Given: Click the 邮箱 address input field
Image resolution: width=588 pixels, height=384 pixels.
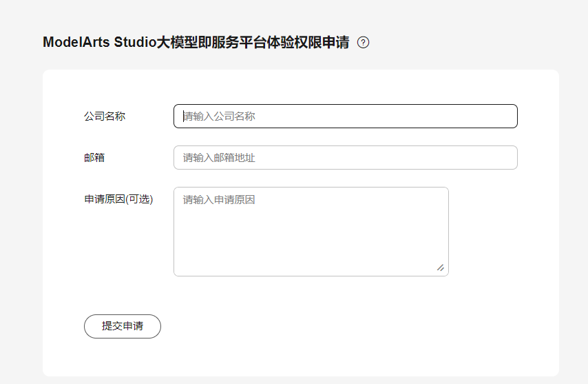Looking at the screenshot, I should coord(345,158).
